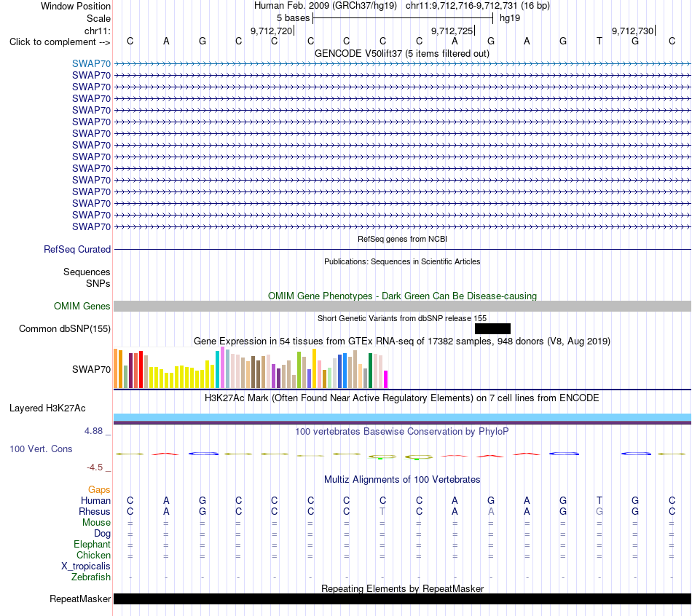Click the OMIM Genes track label
The image size is (692, 616).
82,307
